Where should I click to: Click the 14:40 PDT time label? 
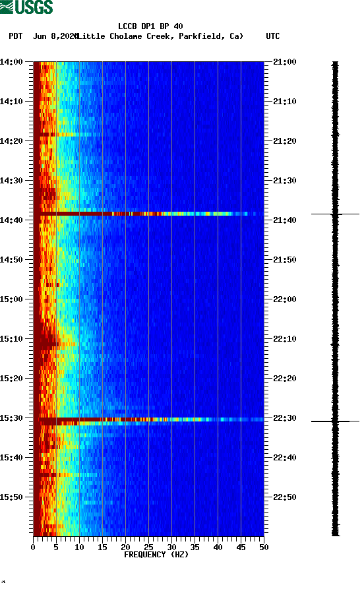click(11, 220)
